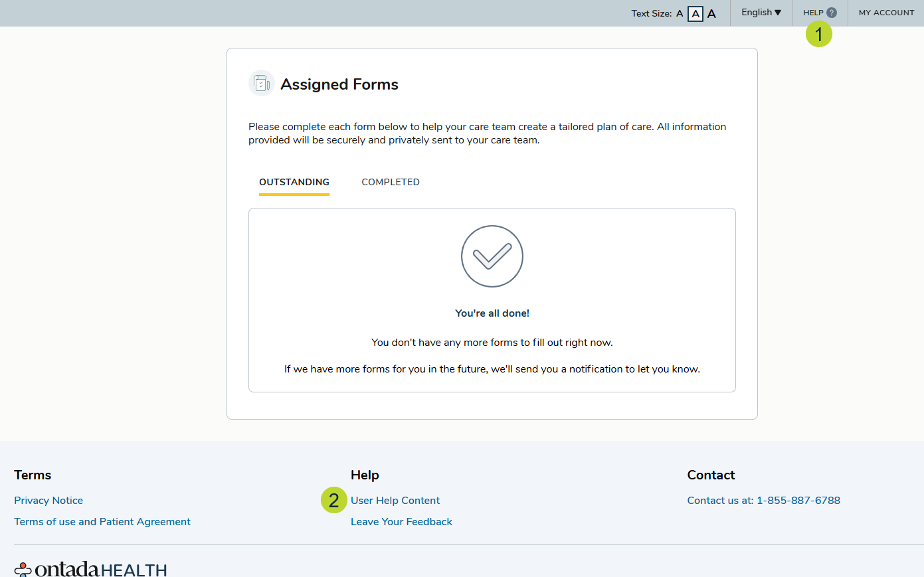Click the Help question mark icon

832,13
